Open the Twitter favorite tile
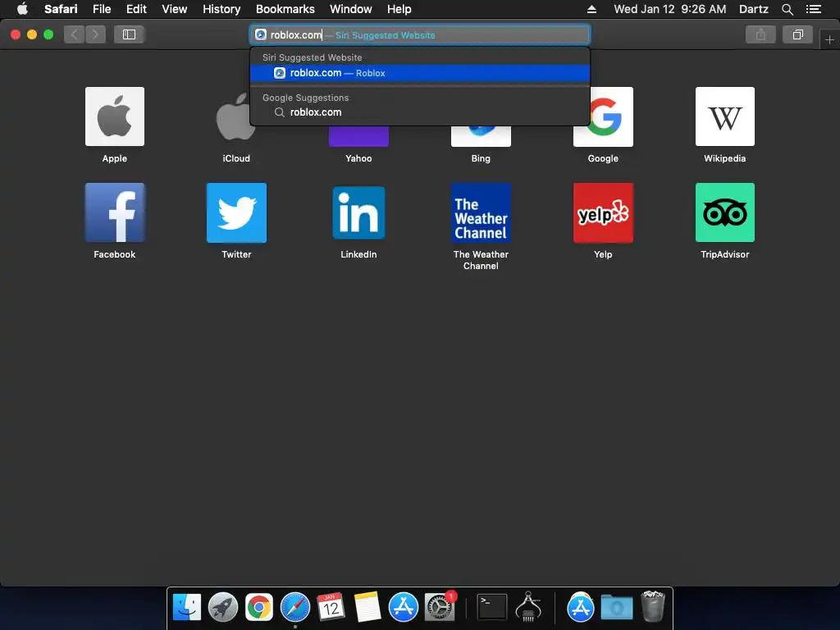The image size is (840, 630). (x=236, y=212)
